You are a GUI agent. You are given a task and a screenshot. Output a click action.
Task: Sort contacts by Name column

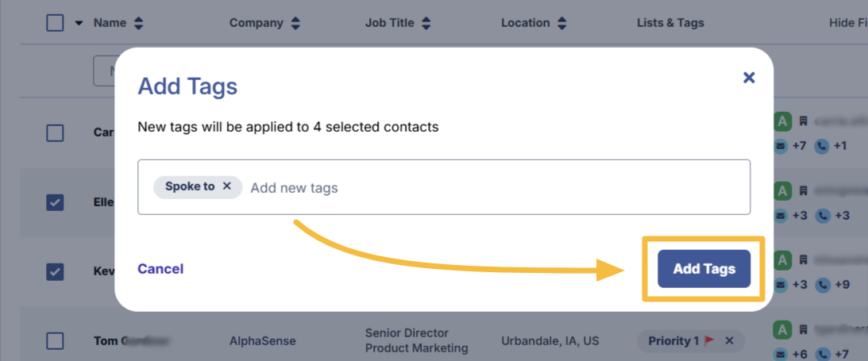138,23
